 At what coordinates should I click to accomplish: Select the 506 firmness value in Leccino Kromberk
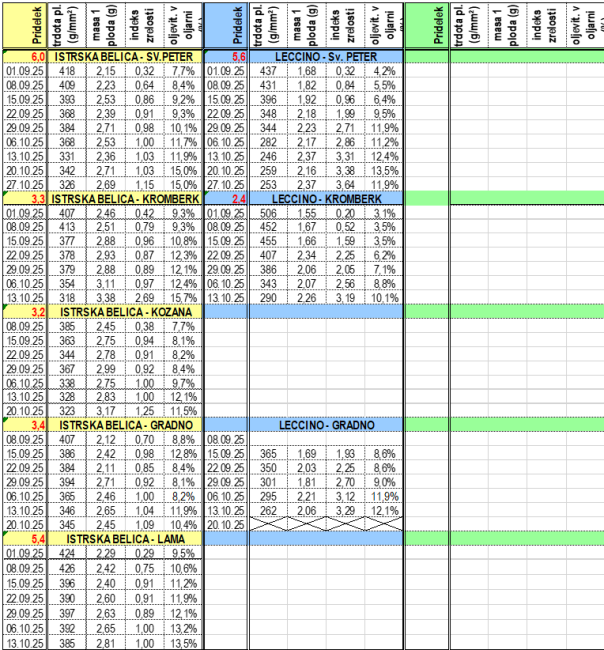(267, 214)
